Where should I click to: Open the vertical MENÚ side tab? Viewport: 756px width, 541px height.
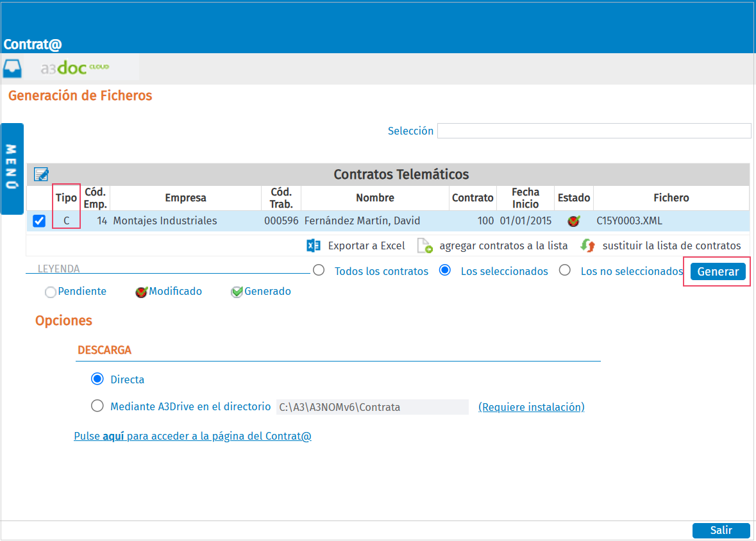pyautogui.click(x=12, y=169)
